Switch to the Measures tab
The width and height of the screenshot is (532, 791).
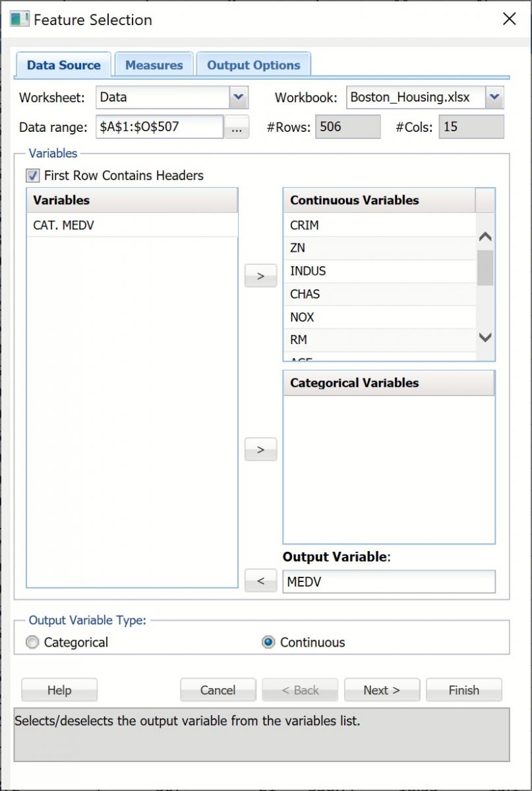pos(154,65)
